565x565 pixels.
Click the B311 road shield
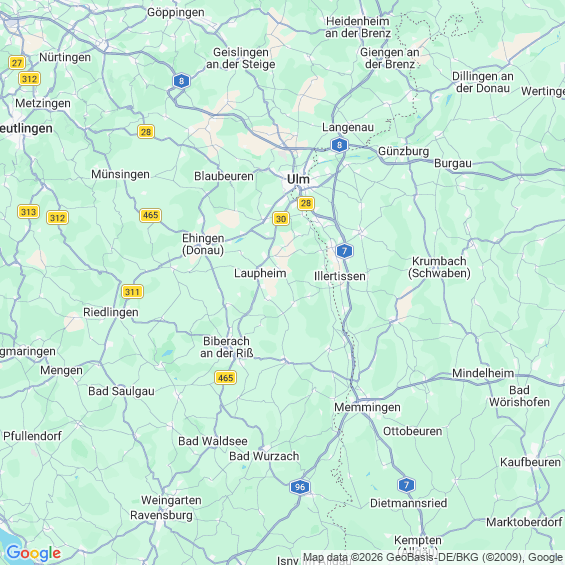tap(132, 292)
